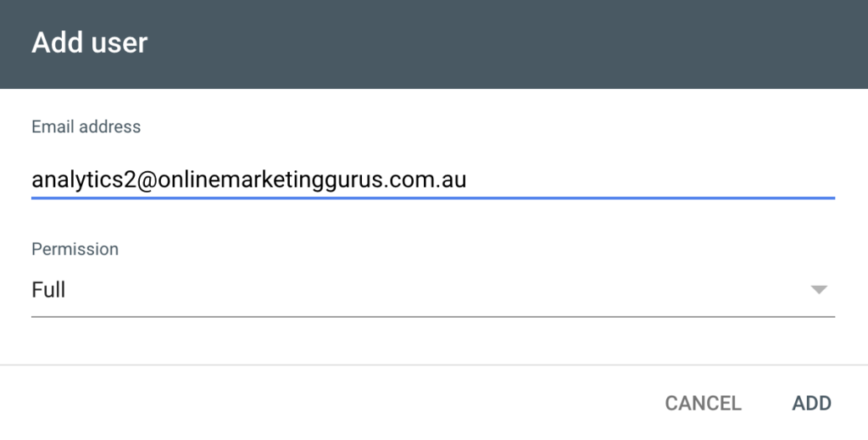
Task: Click the analytics2@onlinemarketinggurus.com.au email text
Action: pos(248,180)
